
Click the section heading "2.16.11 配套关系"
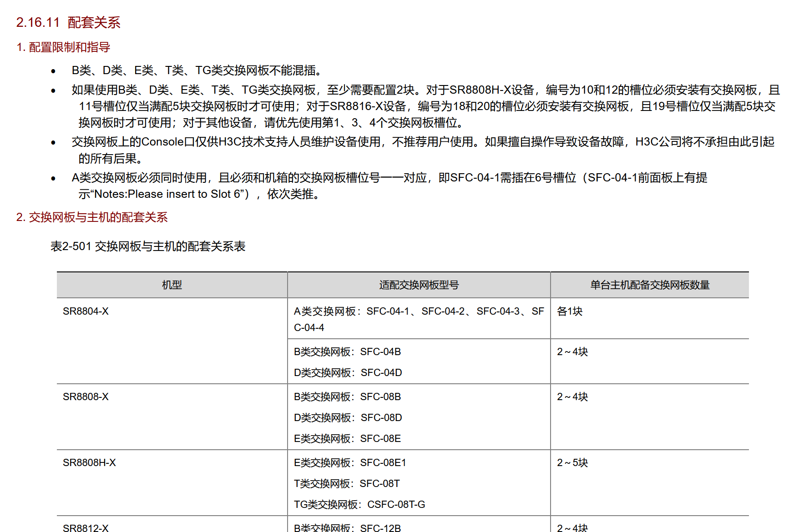(68, 22)
